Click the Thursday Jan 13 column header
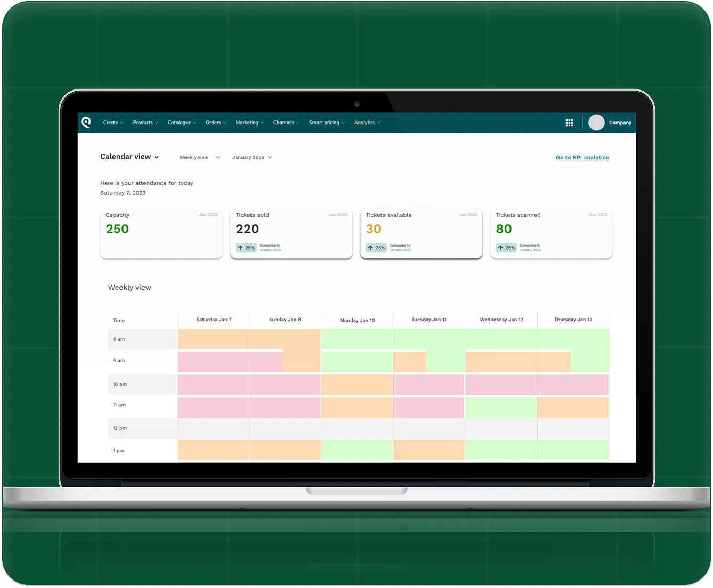Viewport: 713px width, 588px height. point(573,320)
